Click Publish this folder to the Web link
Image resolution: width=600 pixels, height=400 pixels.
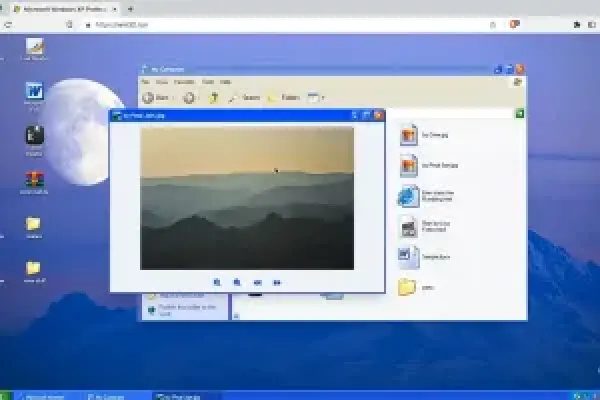click(187, 310)
